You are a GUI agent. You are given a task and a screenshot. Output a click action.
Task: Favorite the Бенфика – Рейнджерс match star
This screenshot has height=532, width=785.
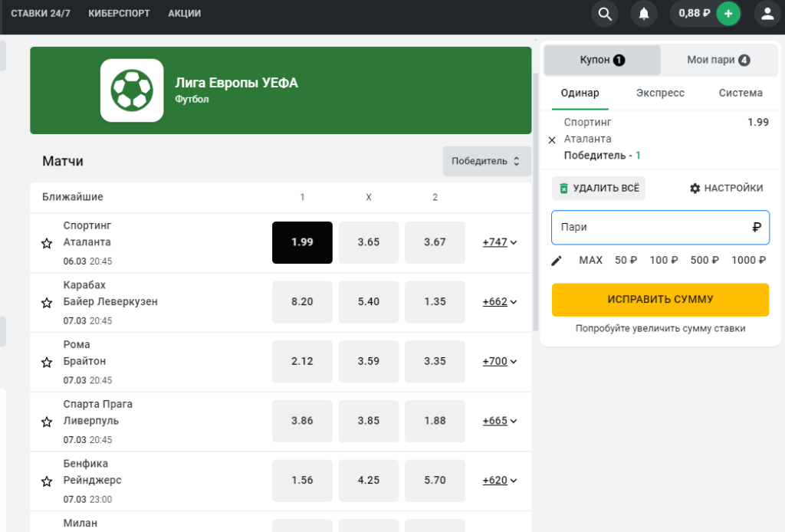[47, 481]
